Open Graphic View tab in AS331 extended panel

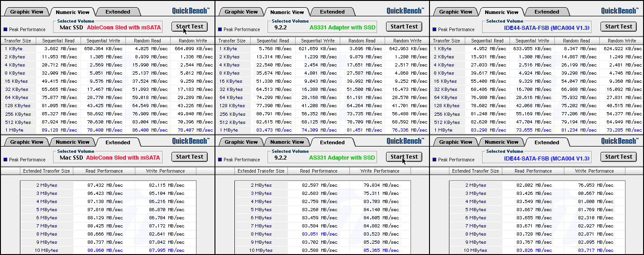click(241, 142)
